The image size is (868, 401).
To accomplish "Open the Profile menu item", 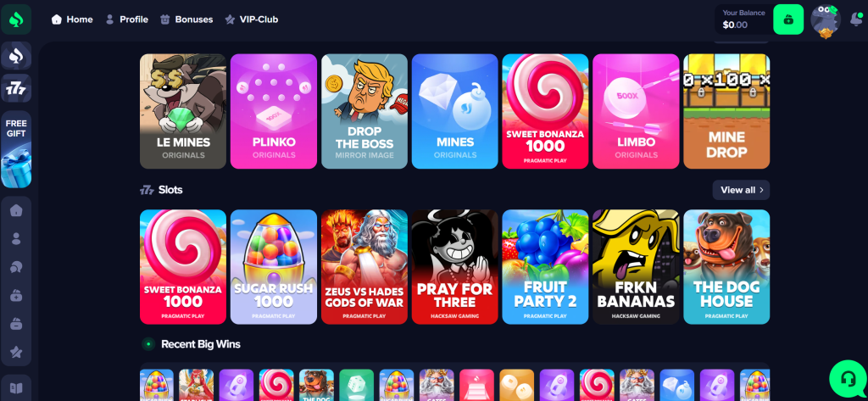I will (127, 19).
